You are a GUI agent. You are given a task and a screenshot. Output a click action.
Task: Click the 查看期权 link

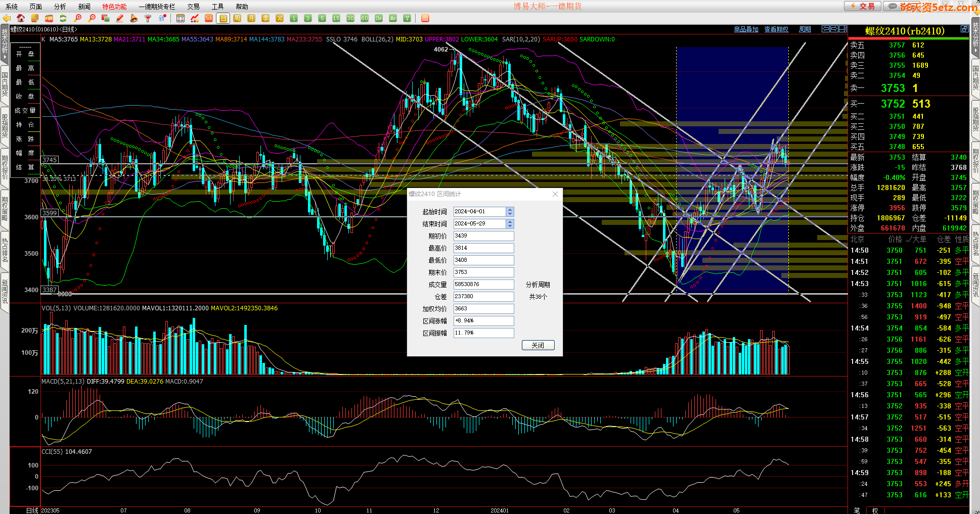tap(776, 29)
